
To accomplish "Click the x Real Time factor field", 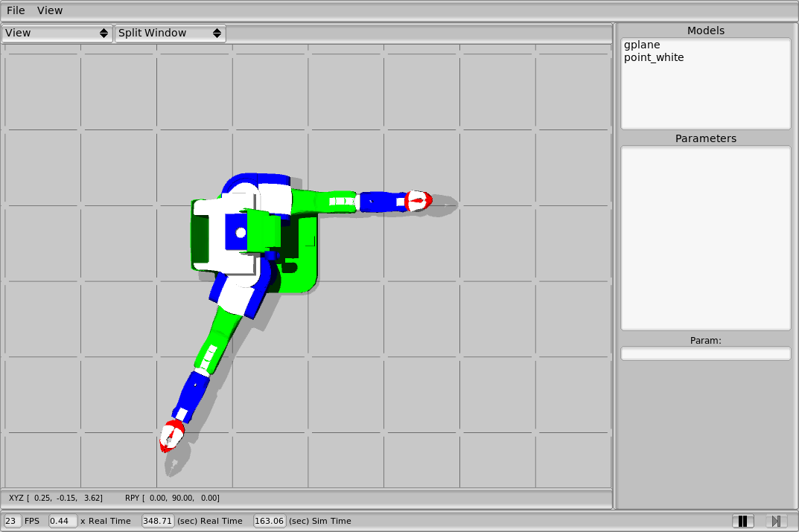I will coord(63,521).
